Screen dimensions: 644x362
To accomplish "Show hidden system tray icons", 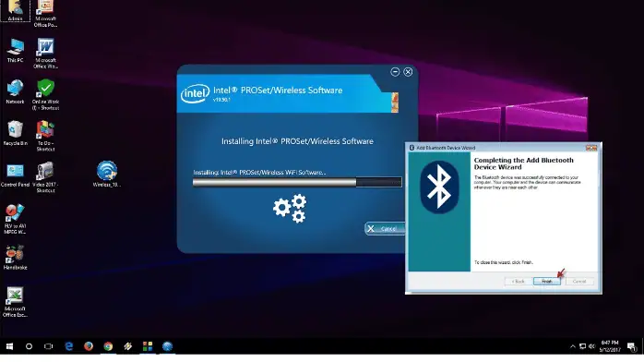I will pyautogui.click(x=573, y=346).
